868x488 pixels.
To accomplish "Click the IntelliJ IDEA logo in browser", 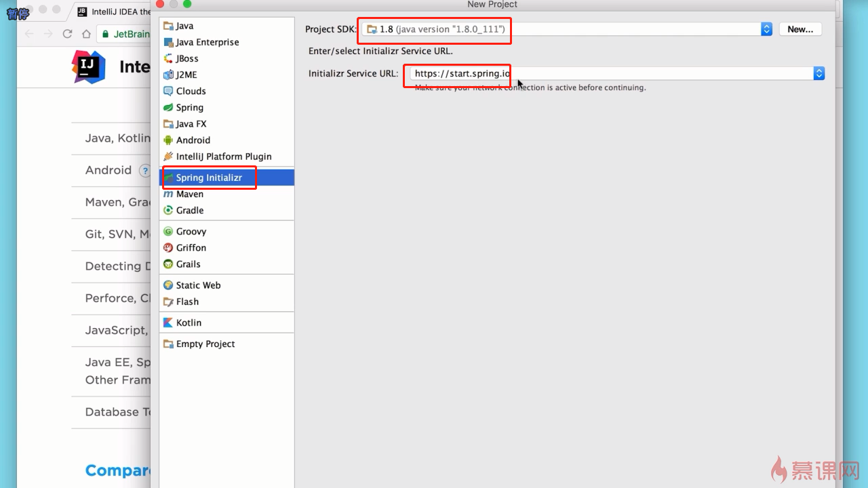I will 89,66.
